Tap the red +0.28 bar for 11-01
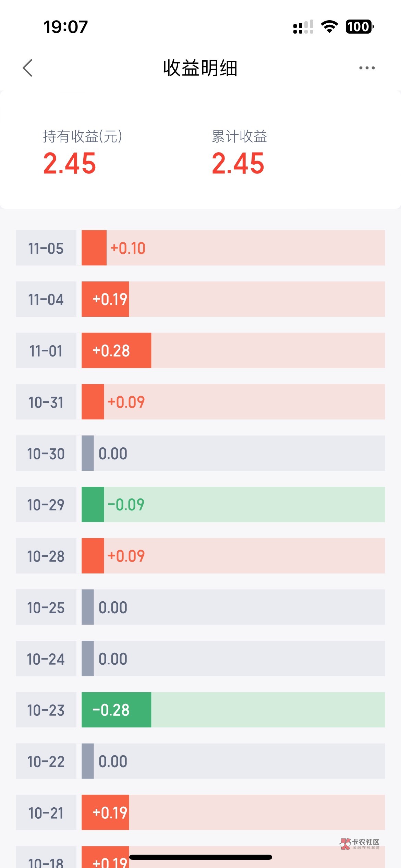Screen dimensions: 401x868 pyautogui.click(x=116, y=350)
